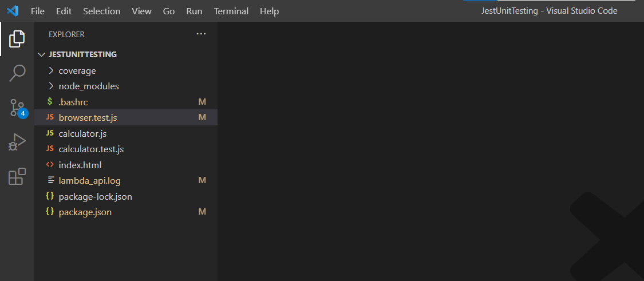The height and width of the screenshot is (281, 644).
Task: Open Source Control view with badge
Action: pos(17,108)
